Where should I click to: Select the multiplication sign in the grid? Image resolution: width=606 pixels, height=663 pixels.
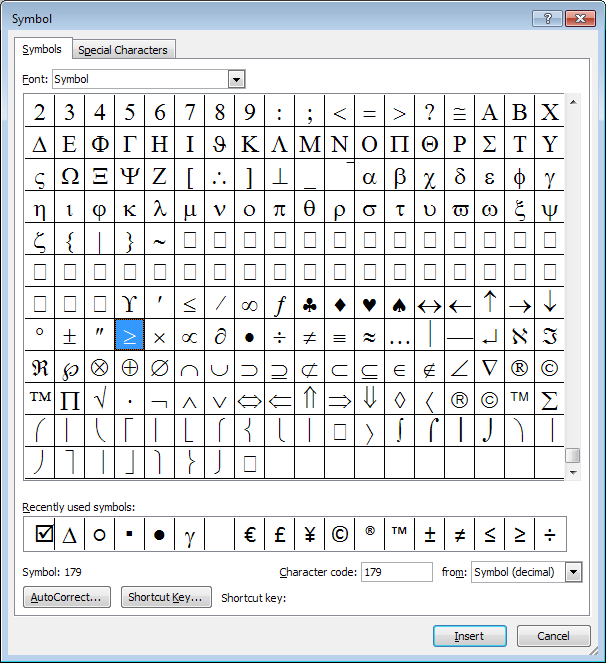pos(159,335)
